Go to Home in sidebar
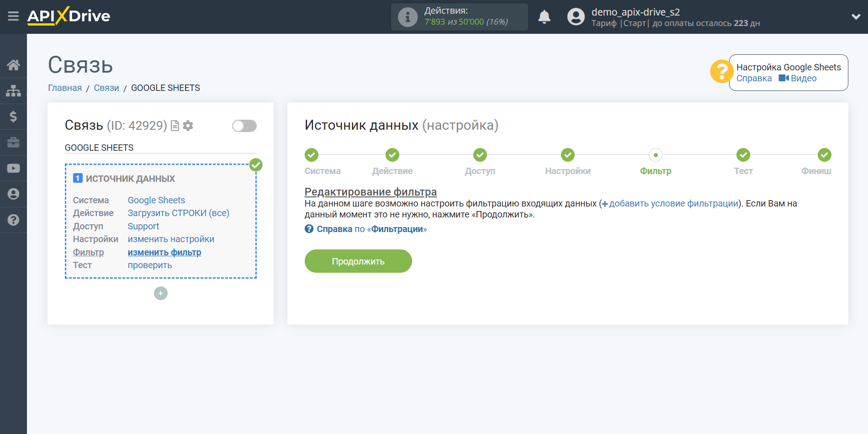 coord(13,65)
